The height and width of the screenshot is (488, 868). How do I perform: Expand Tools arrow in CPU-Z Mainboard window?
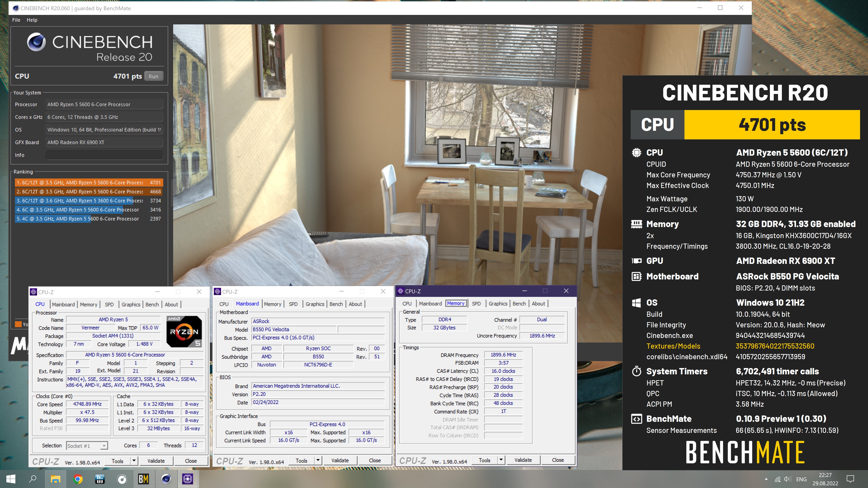pyautogui.click(x=318, y=460)
